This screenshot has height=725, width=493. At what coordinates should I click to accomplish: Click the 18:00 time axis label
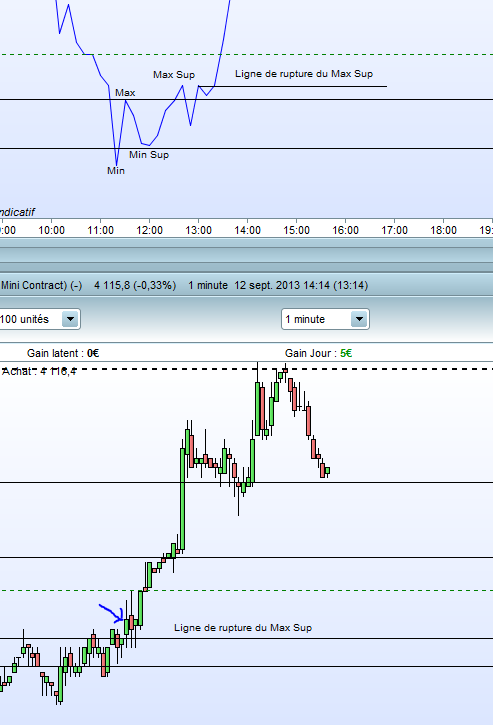444,230
